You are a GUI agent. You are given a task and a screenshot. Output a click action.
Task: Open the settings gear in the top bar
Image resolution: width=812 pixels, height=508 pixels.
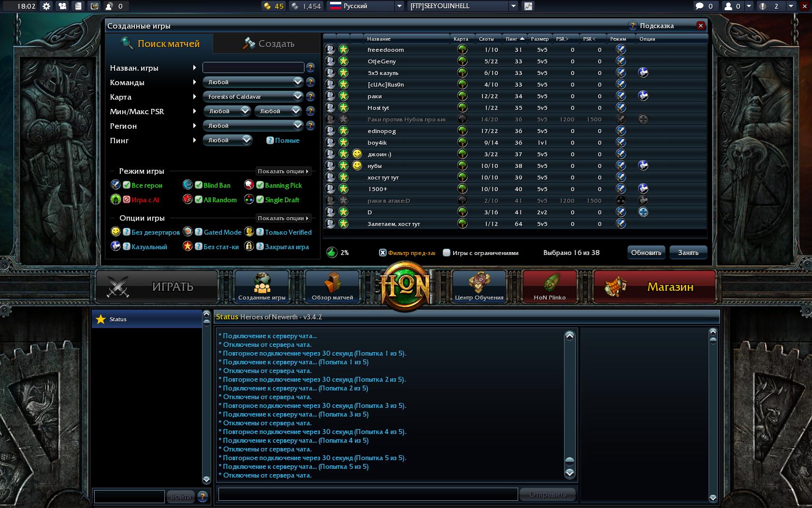(x=46, y=6)
